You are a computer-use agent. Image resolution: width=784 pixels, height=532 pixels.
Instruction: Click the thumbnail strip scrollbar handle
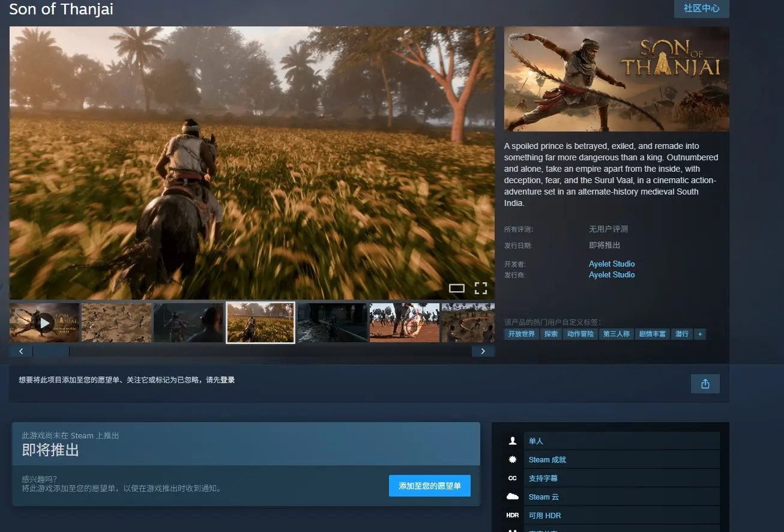point(51,351)
